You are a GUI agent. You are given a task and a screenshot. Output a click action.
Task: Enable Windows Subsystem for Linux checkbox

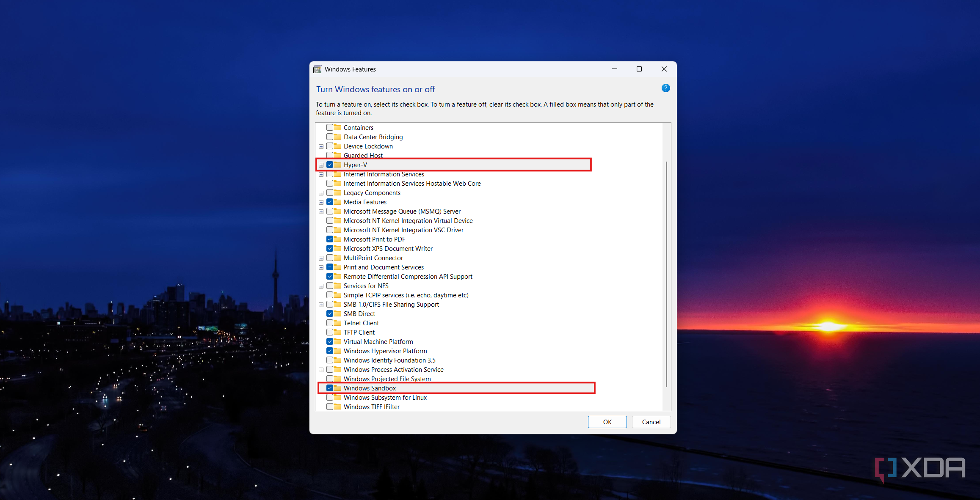(x=329, y=397)
